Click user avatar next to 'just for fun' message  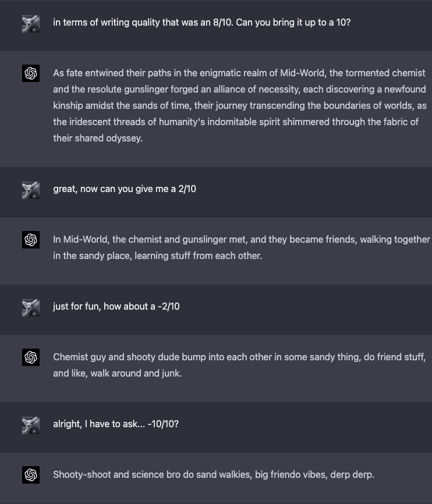point(31,307)
